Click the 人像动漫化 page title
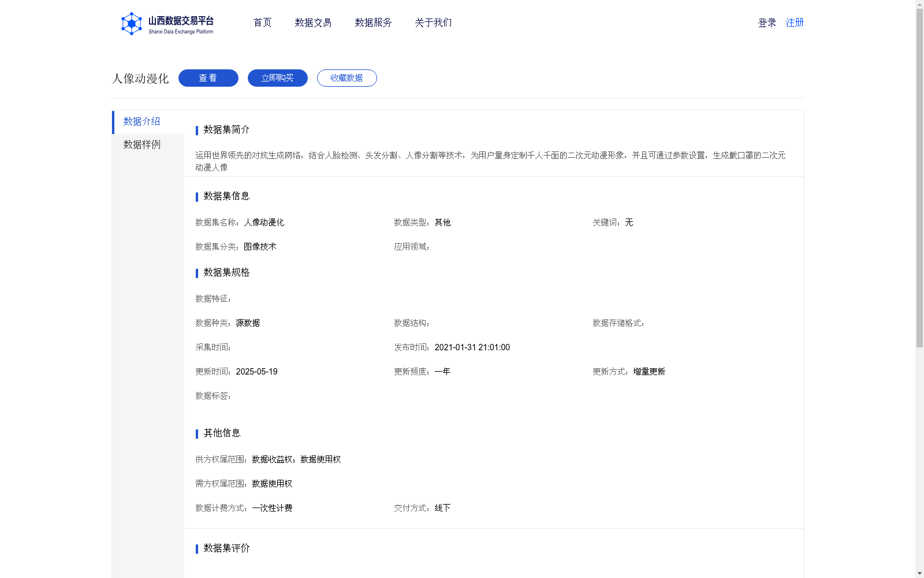Image resolution: width=924 pixels, height=578 pixels. [140, 79]
